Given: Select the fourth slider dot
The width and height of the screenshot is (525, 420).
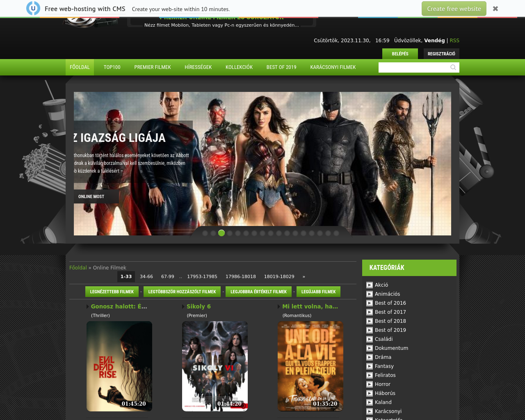Looking at the screenshot, I should click(230, 233).
